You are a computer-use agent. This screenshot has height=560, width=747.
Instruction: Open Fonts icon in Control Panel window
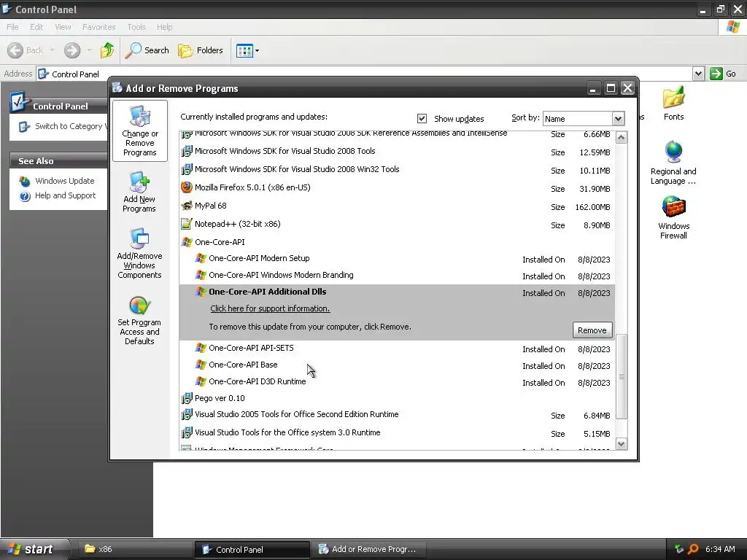coord(673,98)
